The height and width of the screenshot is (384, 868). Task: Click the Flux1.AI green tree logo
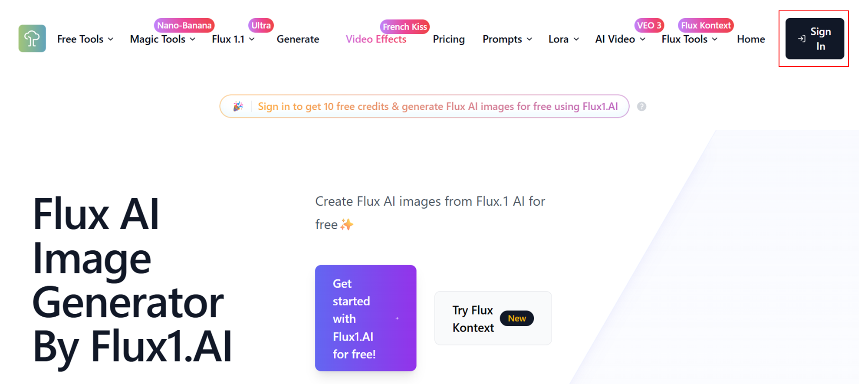click(x=32, y=39)
